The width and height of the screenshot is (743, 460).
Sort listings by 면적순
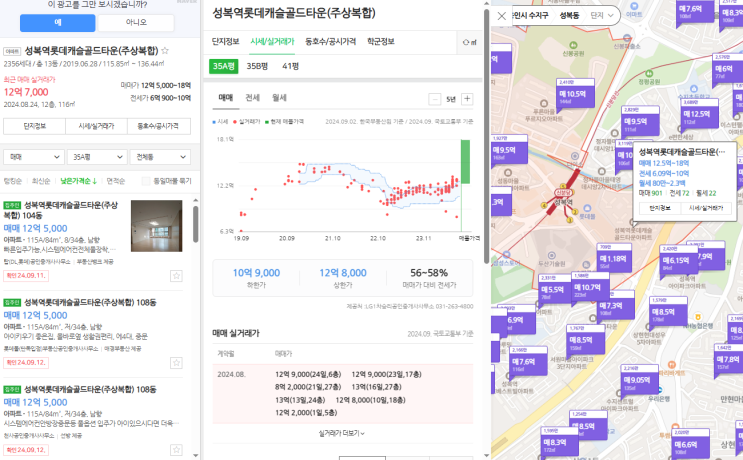pos(115,181)
